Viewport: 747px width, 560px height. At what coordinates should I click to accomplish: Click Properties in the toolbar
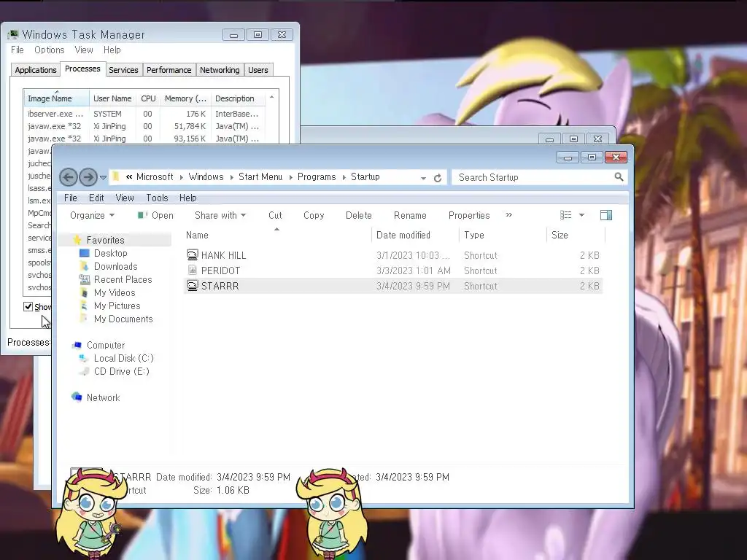[x=469, y=215]
